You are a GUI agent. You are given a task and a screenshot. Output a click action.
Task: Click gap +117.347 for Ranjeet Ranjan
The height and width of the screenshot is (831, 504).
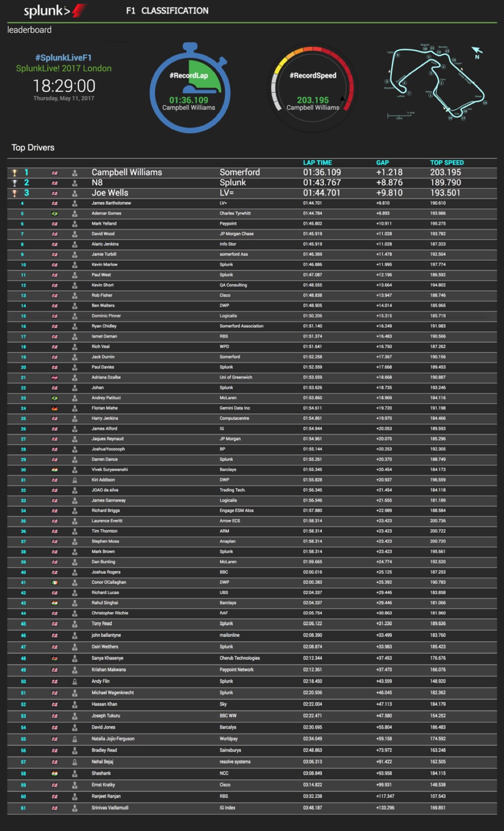(x=385, y=796)
